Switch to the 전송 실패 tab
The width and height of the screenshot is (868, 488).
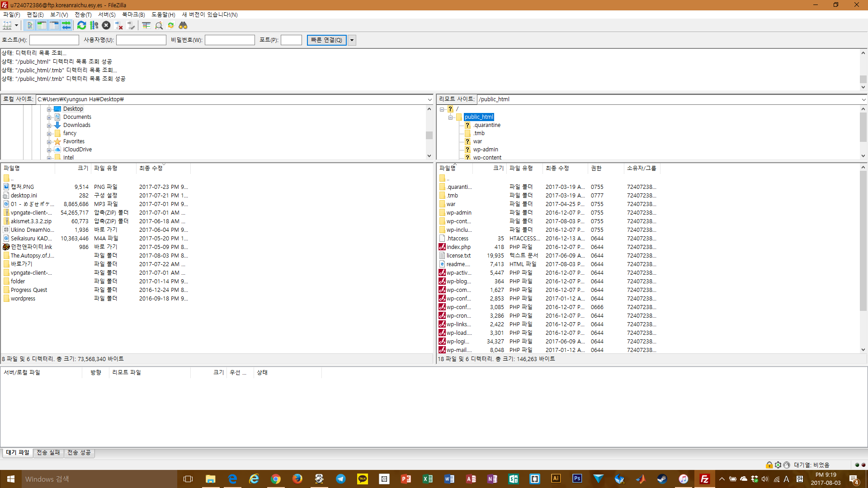coord(48,453)
